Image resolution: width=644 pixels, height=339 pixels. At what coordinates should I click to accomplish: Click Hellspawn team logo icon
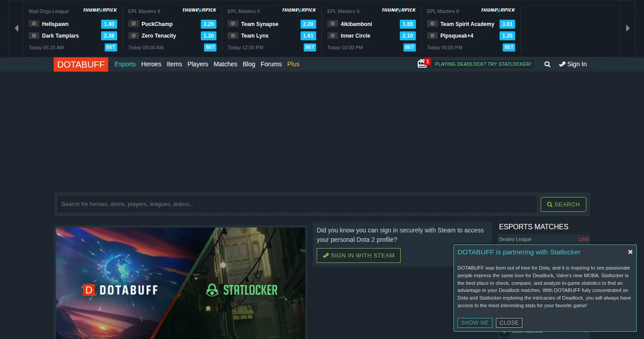(34, 24)
